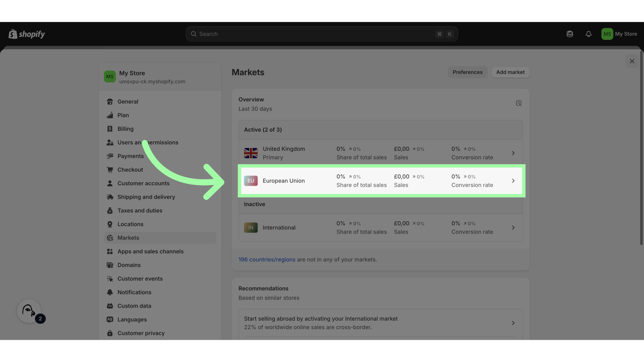Viewport: 644px width, 362px height.
Task: Expand the International market chevron
Action: point(513,228)
